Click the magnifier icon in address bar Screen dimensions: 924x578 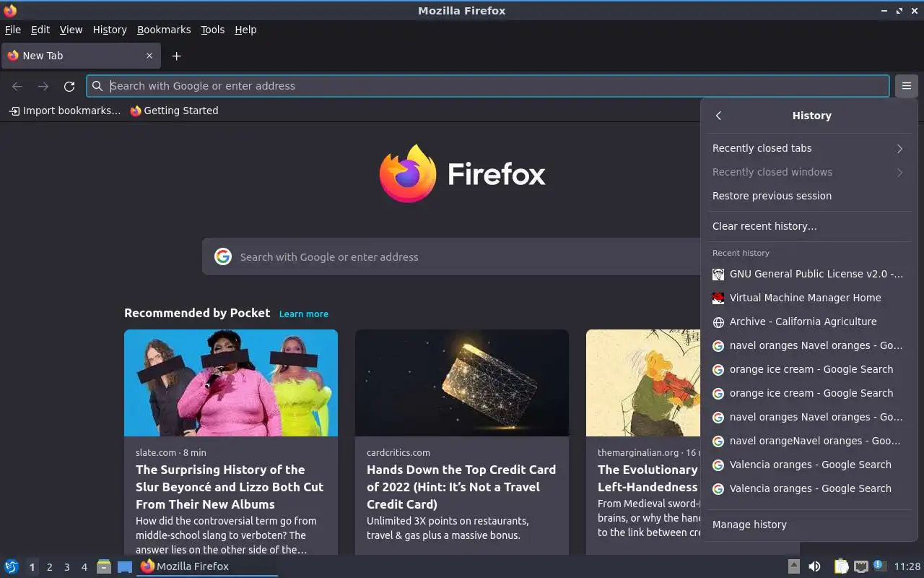coord(97,86)
